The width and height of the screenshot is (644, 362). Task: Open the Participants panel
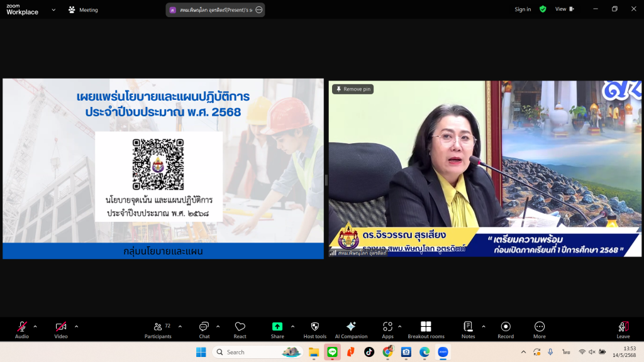pos(158,329)
